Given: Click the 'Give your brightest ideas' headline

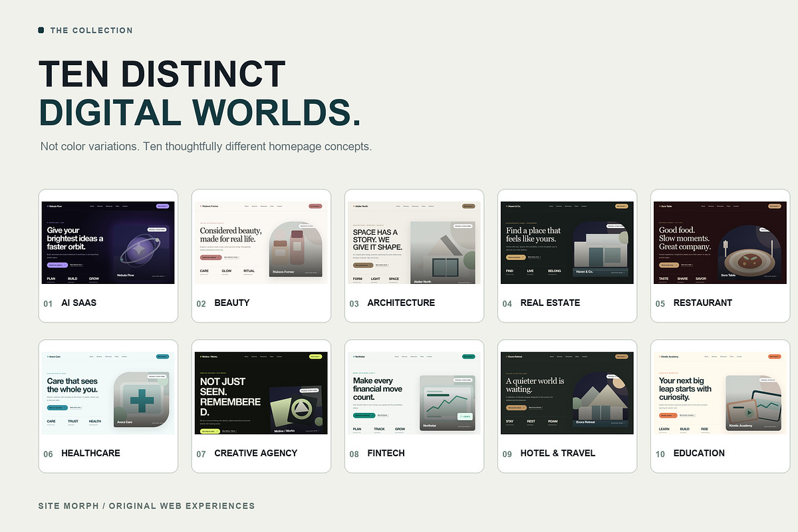Looking at the screenshot, I should 75,238.
